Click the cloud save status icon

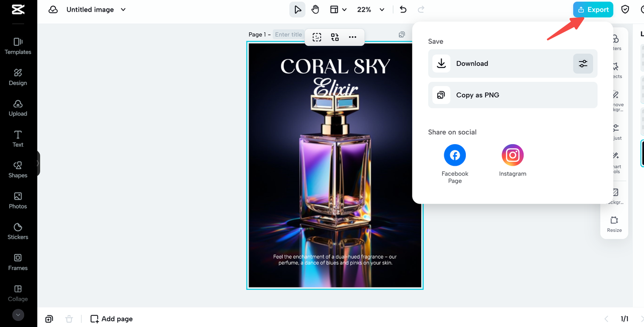tap(53, 10)
